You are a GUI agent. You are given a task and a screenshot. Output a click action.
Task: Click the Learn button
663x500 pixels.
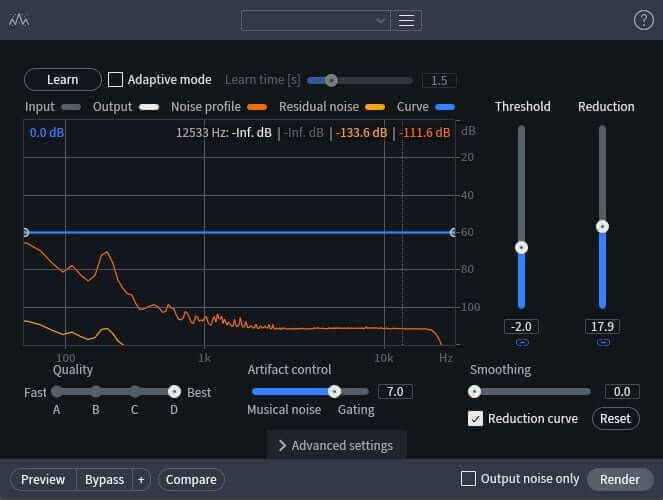[63, 79]
